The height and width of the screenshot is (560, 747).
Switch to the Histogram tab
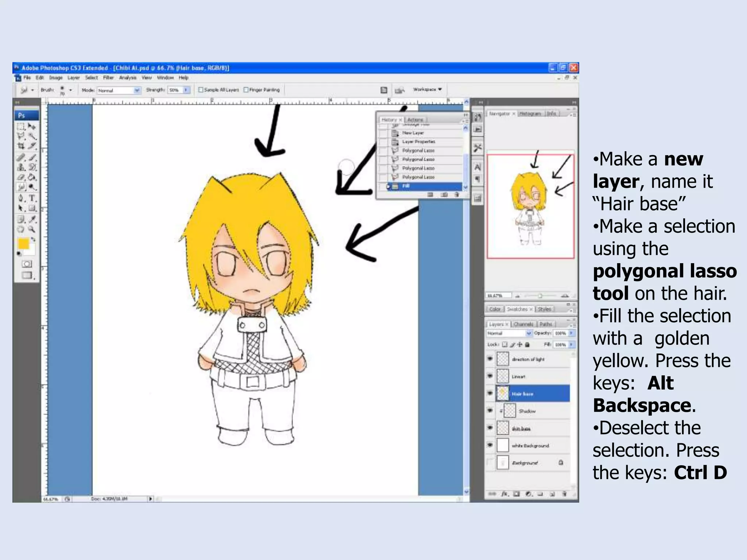[530, 114]
